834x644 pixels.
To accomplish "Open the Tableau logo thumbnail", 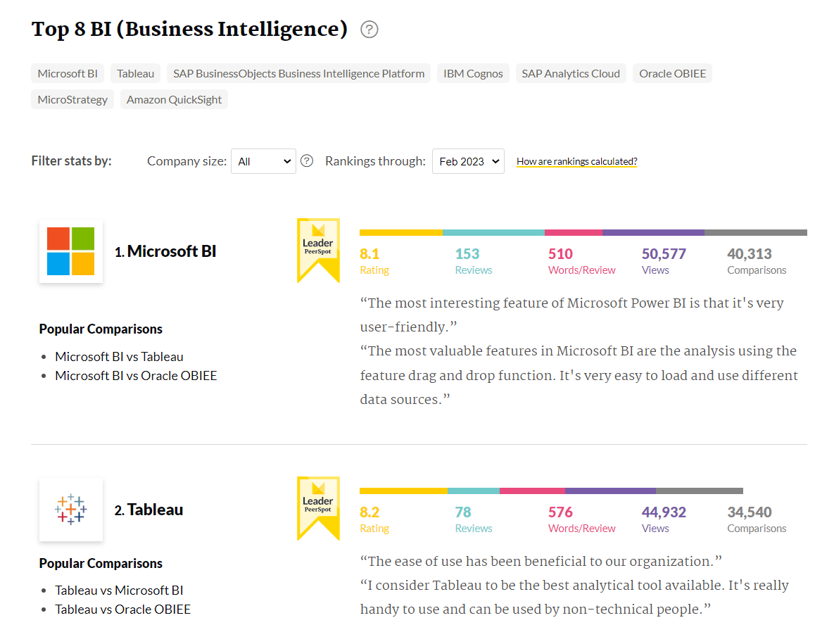I will point(71,510).
